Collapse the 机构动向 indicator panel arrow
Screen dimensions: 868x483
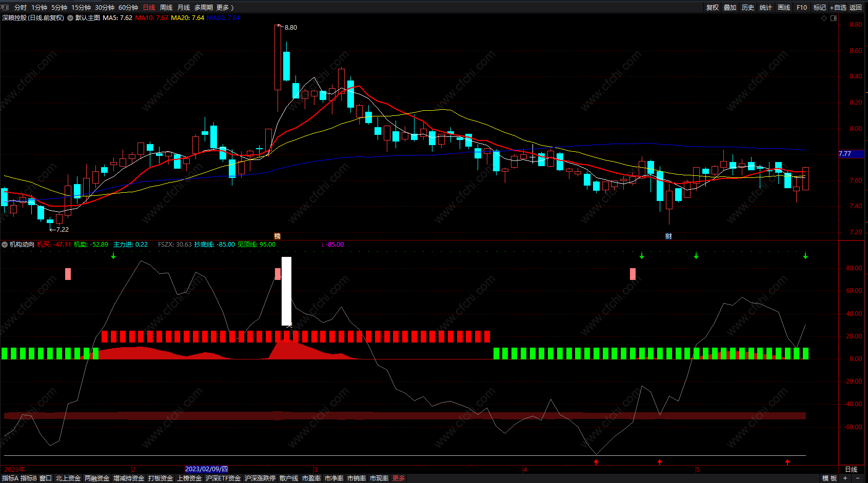[x=5, y=245]
